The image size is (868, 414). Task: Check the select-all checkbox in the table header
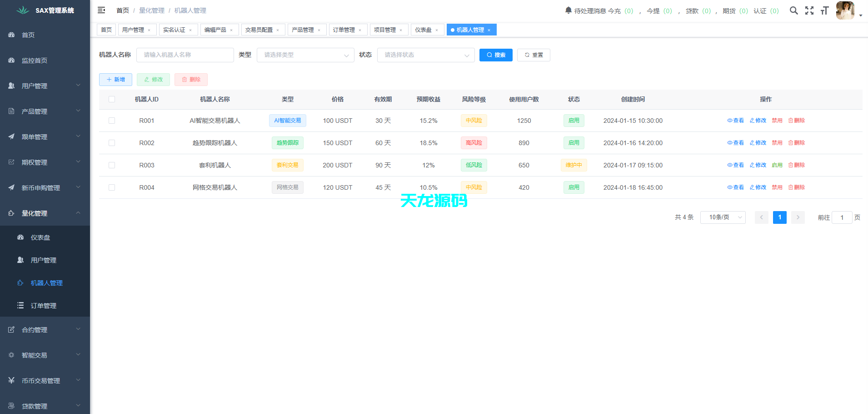[112, 99]
